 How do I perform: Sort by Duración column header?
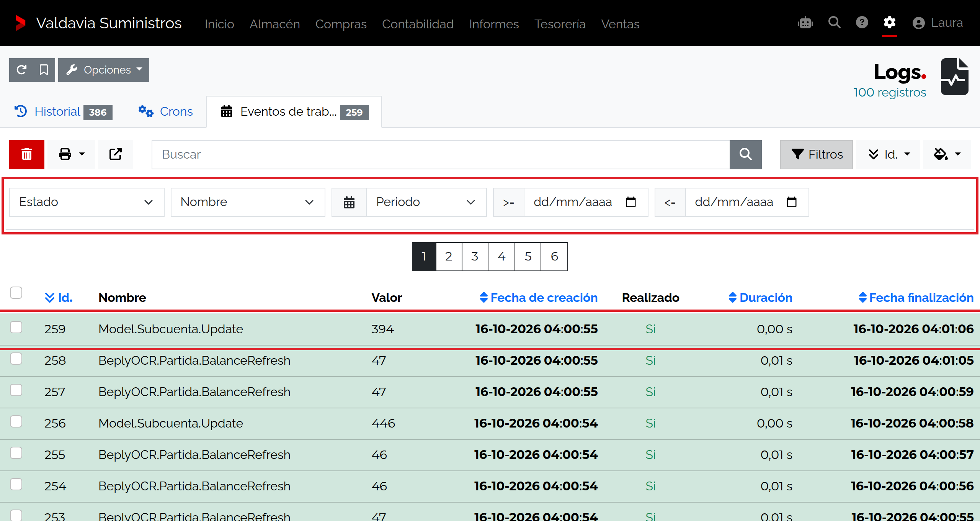(x=760, y=298)
